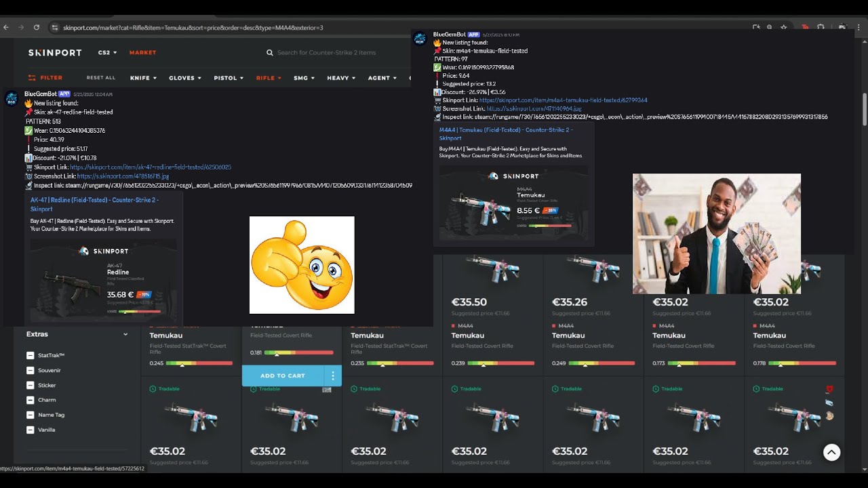Click the zoom magnifier icon in address bar
The image size is (868, 488).
[x=770, y=27]
